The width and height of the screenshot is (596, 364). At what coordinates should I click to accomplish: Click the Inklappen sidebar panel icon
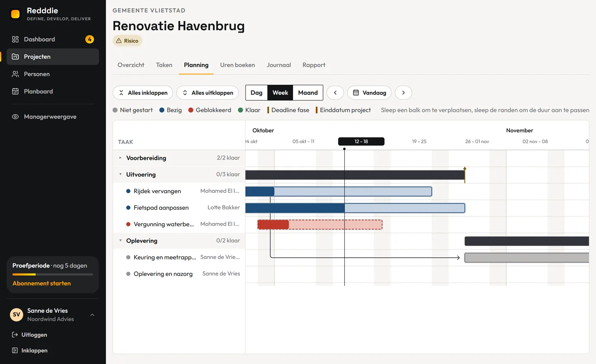[x=15, y=350]
